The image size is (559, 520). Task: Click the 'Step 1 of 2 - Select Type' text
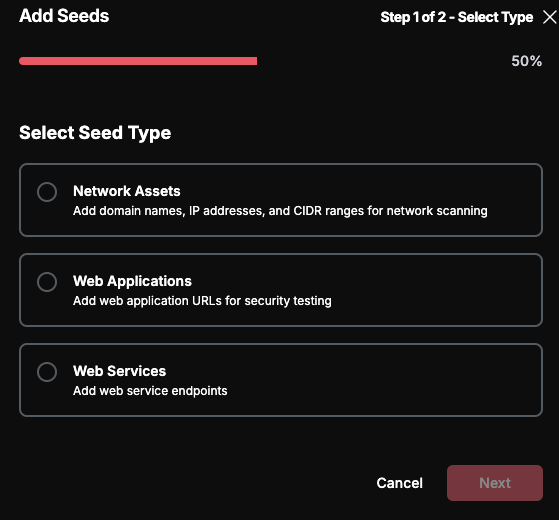(x=457, y=17)
